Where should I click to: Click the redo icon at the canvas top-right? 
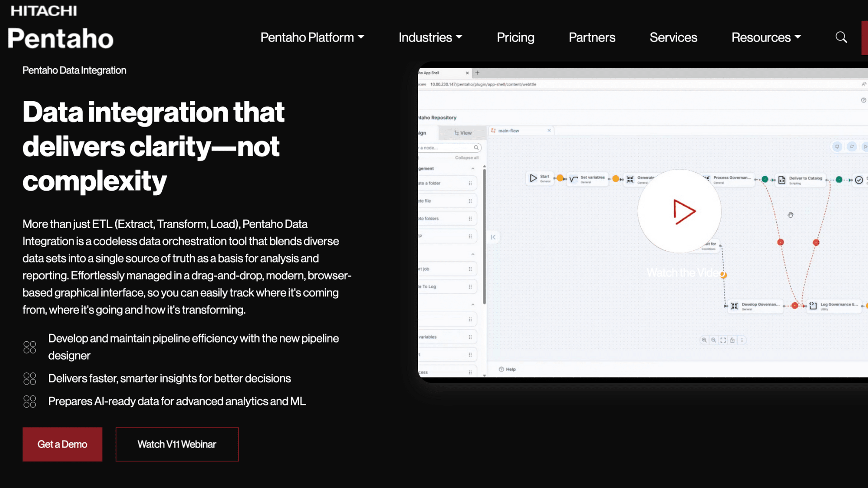tap(852, 147)
